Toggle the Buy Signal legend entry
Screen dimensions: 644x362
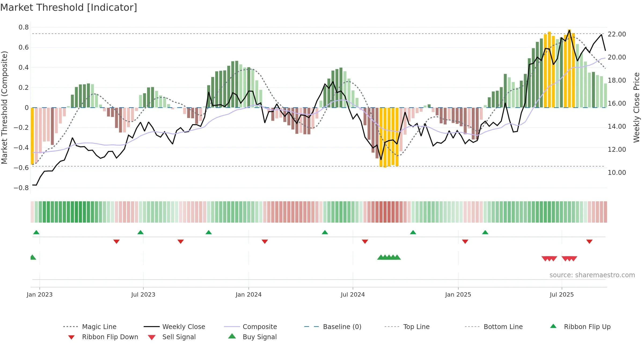252,337
